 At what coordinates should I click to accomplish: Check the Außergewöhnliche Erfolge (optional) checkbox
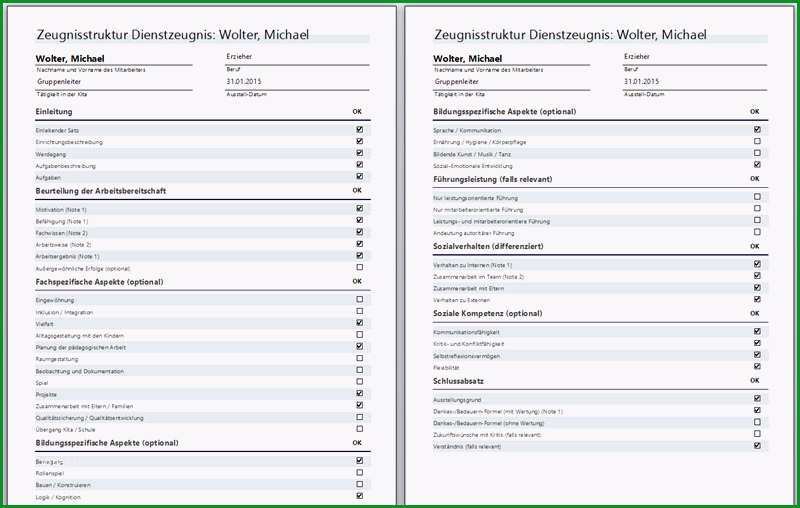tap(360, 267)
